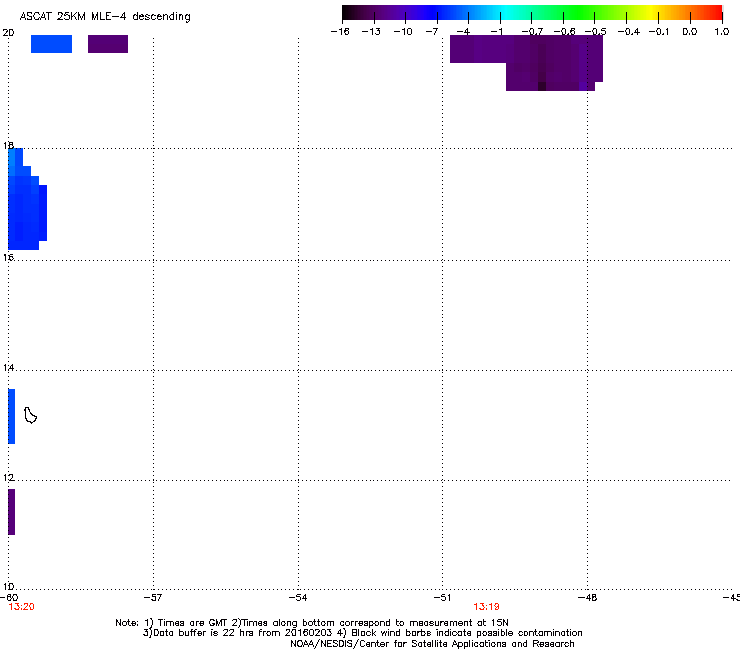Click the 'Times are GMT' note line
The image size is (740, 650).
click(x=312, y=623)
